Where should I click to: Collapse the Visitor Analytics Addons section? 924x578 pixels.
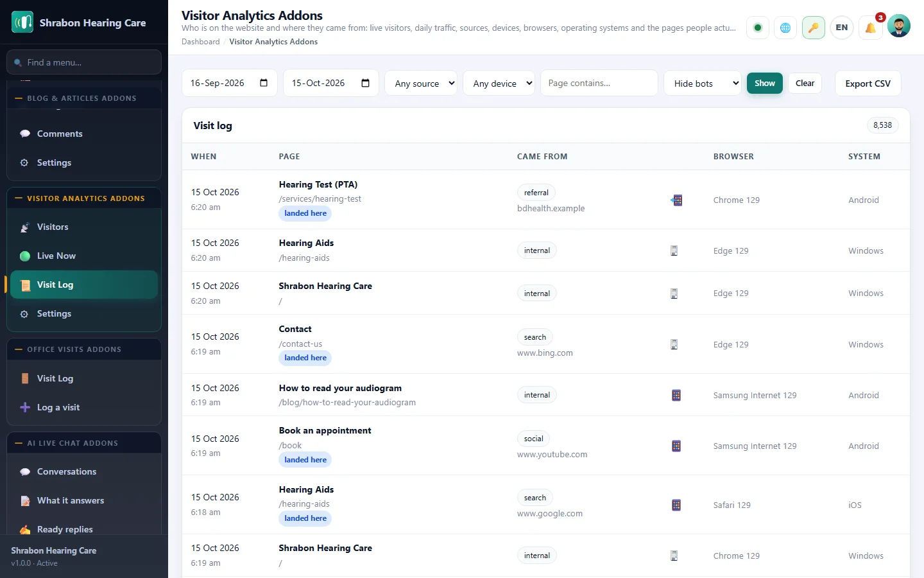[84, 198]
